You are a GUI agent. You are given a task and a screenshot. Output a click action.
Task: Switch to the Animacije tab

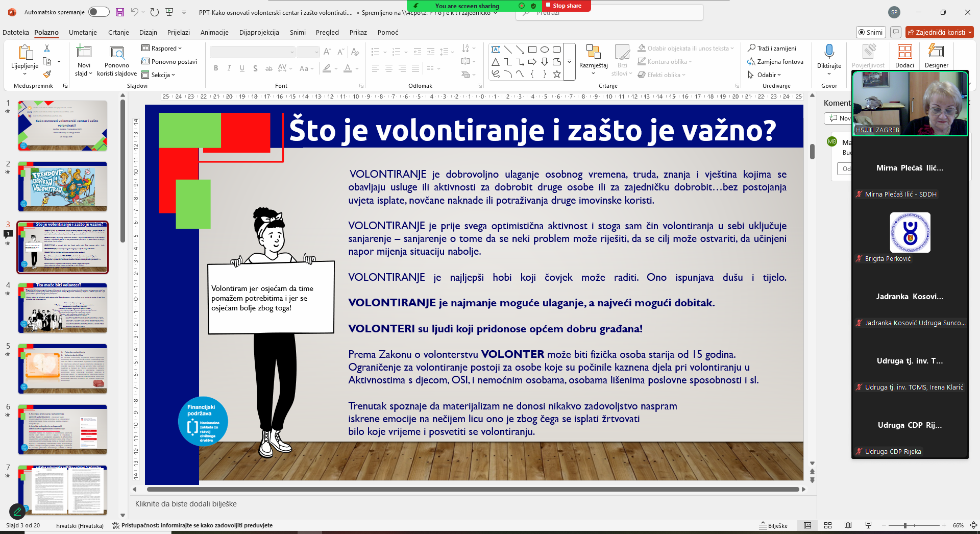[x=214, y=33]
